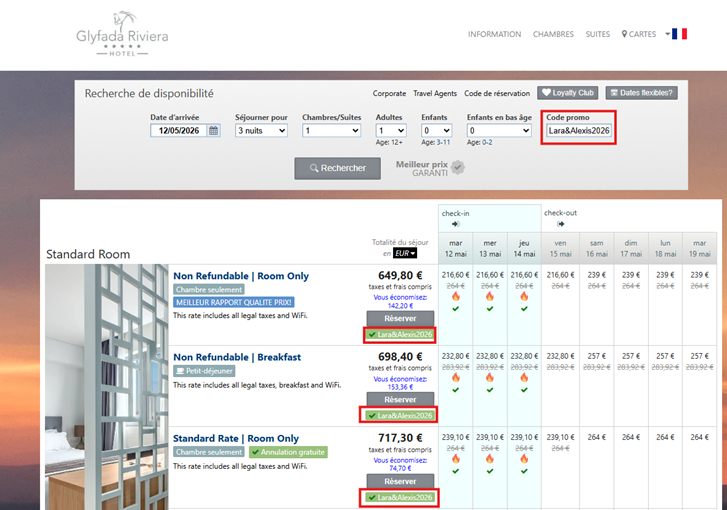This screenshot has width=727, height=510.
Task: Click green checkmark under 12 May, first rate
Action: [x=456, y=309]
